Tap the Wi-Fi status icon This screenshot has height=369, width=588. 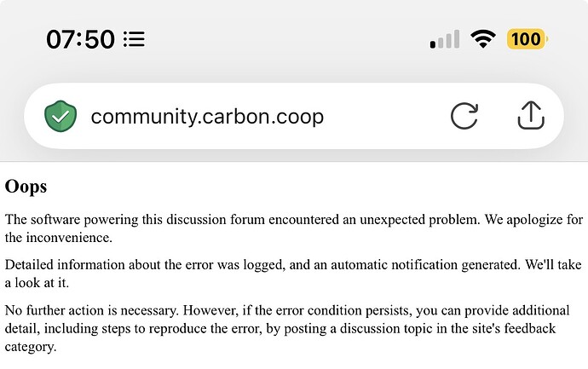[483, 39]
